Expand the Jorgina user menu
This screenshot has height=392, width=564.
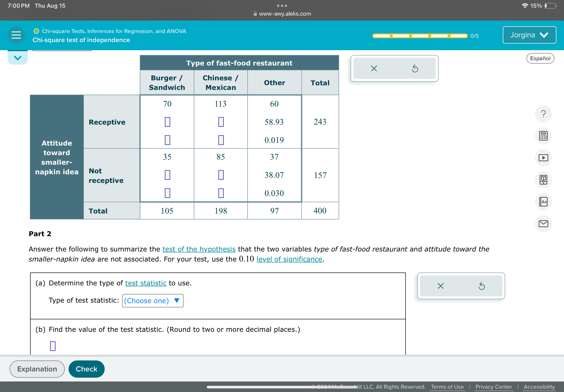point(529,35)
